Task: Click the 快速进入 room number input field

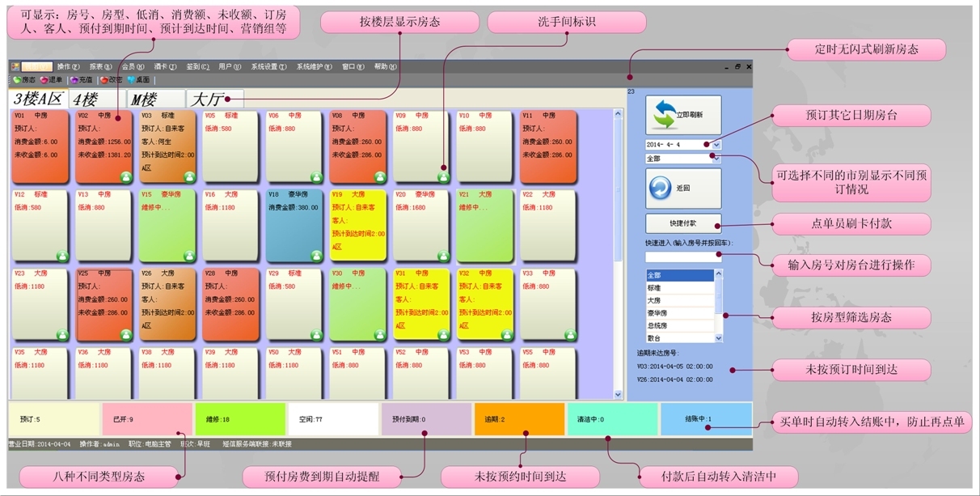Action: tap(683, 257)
